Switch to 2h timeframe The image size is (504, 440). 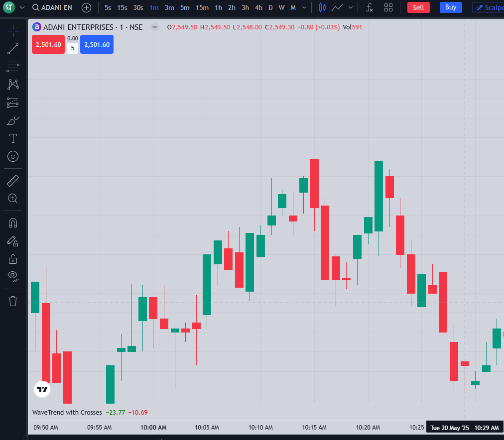pyautogui.click(x=232, y=7)
